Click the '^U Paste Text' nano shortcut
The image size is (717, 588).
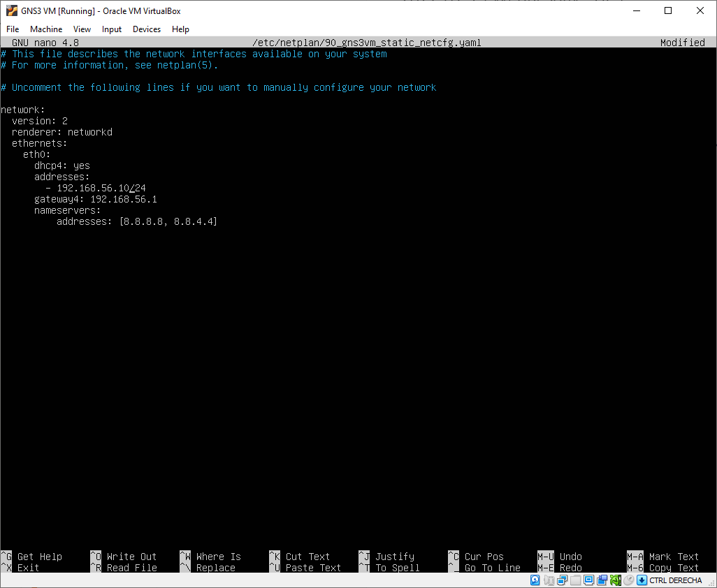tap(305, 568)
